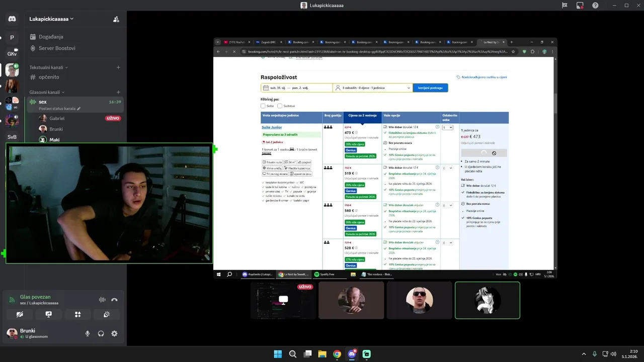Open volume control in system tray
The height and width of the screenshot is (362, 644).
click(x=613, y=354)
